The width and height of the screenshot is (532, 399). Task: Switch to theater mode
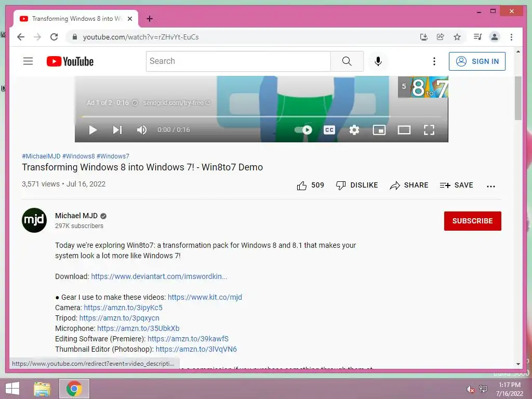click(x=404, y=130)
